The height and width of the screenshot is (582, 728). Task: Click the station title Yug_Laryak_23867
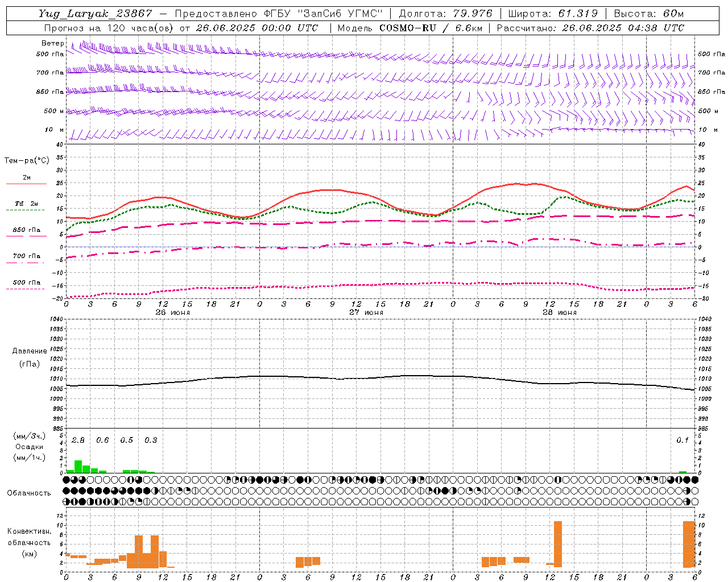tap(96, 14)
